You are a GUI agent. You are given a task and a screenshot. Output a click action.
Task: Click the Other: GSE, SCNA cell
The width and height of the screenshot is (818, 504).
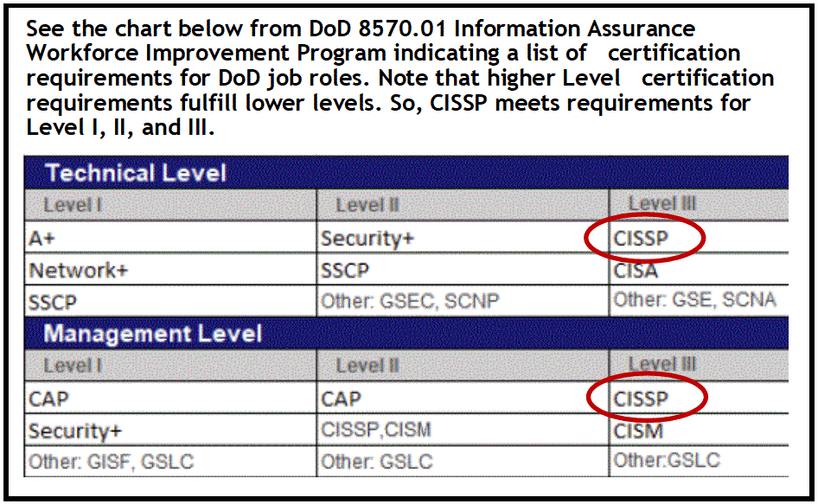pos(699,300)
